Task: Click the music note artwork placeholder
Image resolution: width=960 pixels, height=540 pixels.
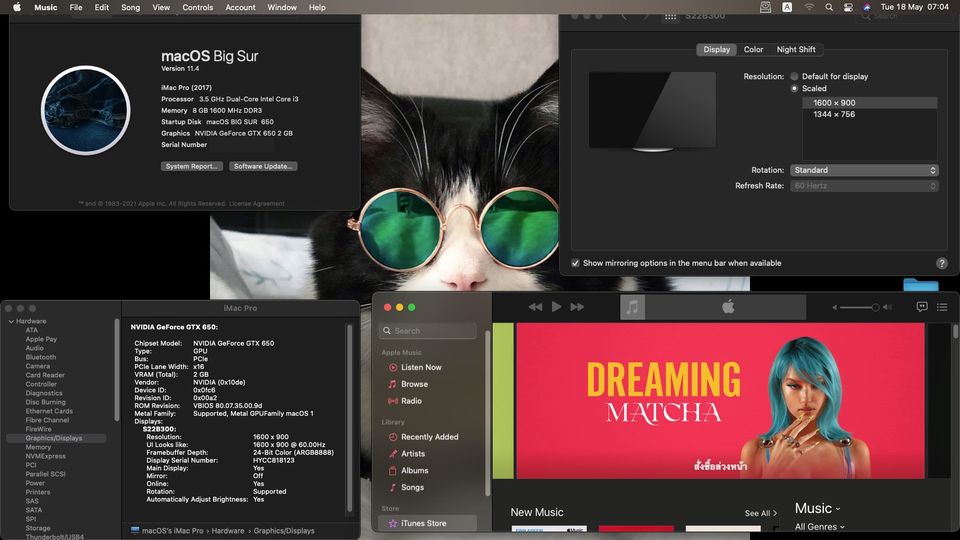Action: [632, 307]
